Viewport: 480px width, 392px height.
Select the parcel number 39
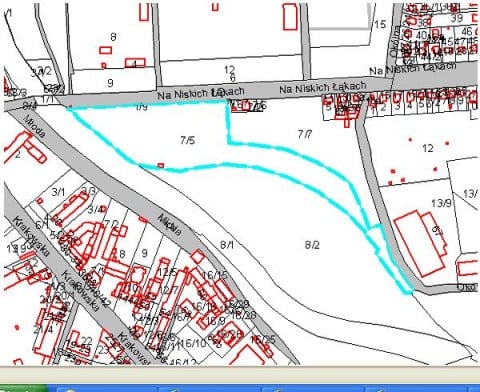pyautogui.click(x=456, y=18)
